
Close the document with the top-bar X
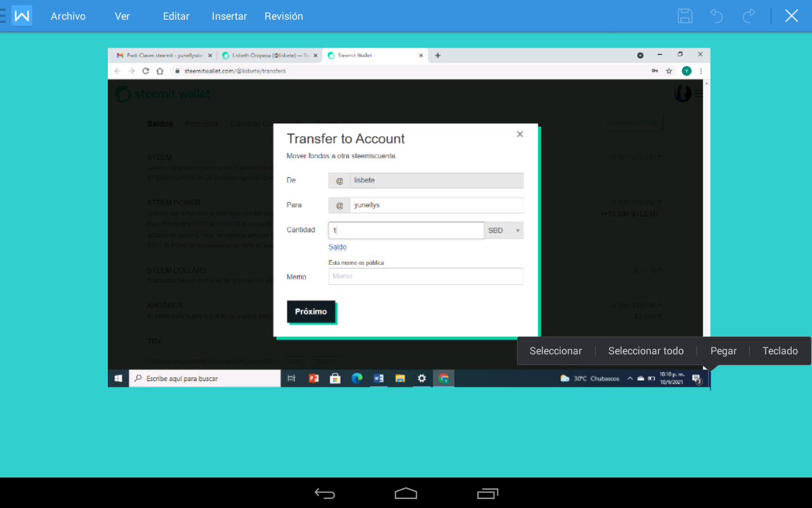tap(792, 16)
